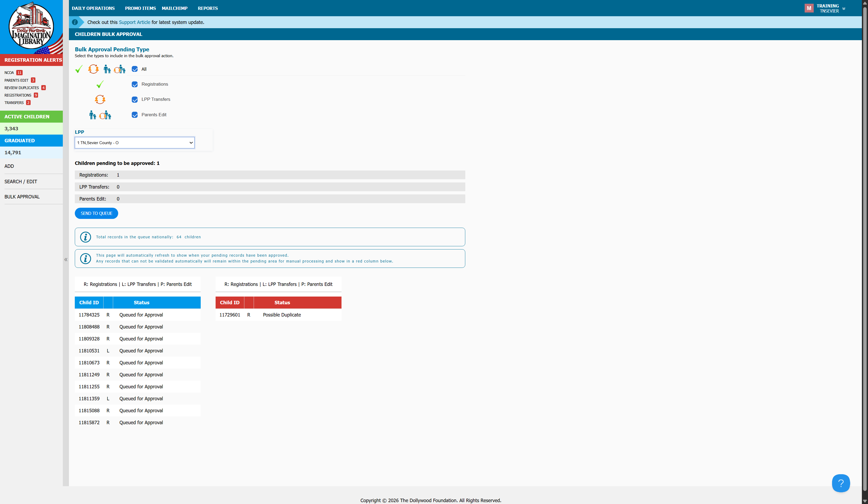Click child ID 11808488
Screen dimensions: 868x504
click(89, 327)
